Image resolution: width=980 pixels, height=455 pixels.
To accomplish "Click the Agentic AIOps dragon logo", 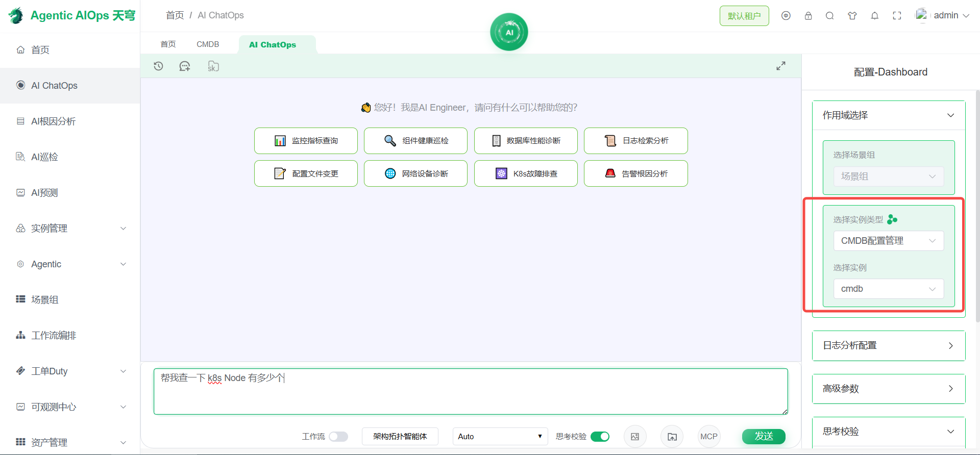I will [x=16, y=15].
